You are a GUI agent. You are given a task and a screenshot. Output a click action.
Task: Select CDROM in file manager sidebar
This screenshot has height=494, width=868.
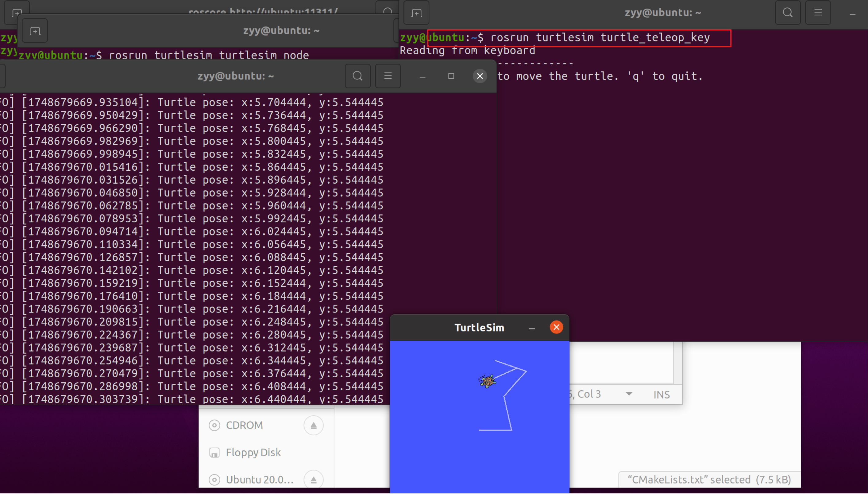tap(244, 425)
